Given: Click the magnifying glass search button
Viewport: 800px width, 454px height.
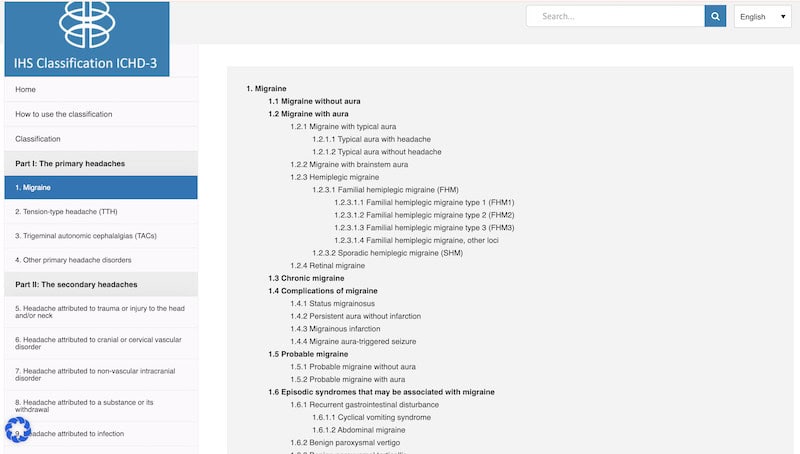Looking at the screenshot, I should (x=715, y=16).
